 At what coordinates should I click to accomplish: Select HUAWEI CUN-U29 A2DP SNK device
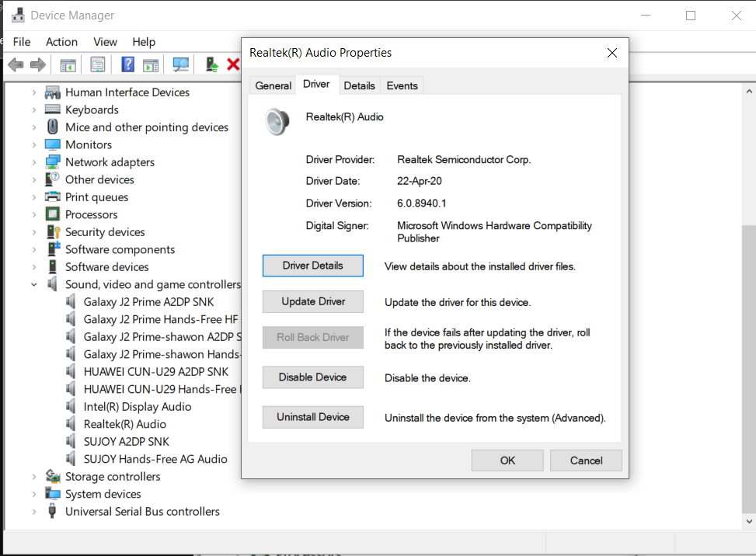coord(156,372)
